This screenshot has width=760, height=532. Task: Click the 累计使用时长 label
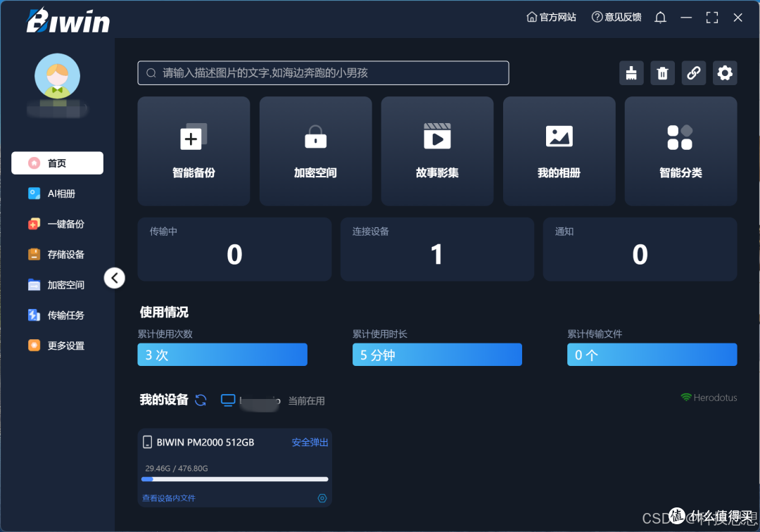pos(380,334)
